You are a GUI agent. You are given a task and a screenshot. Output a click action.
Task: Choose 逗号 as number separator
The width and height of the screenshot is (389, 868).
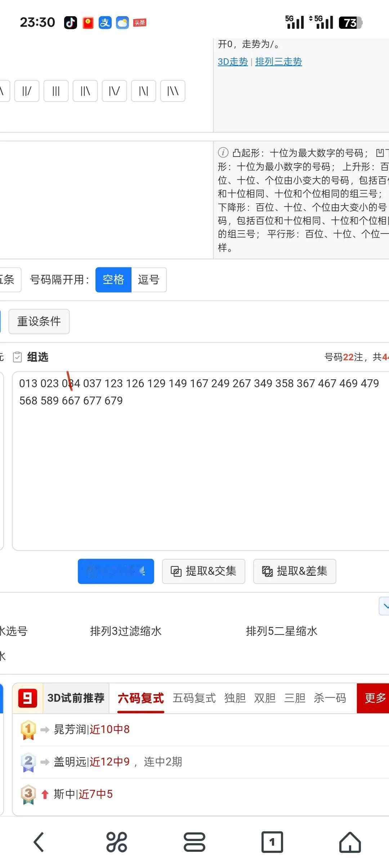[149, 280]
